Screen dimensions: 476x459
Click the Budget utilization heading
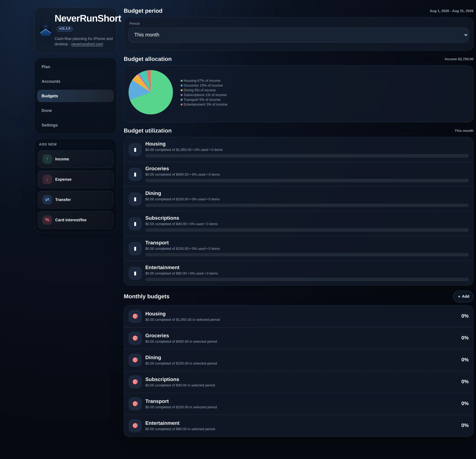pyautogui.click(x=148, y=131)
